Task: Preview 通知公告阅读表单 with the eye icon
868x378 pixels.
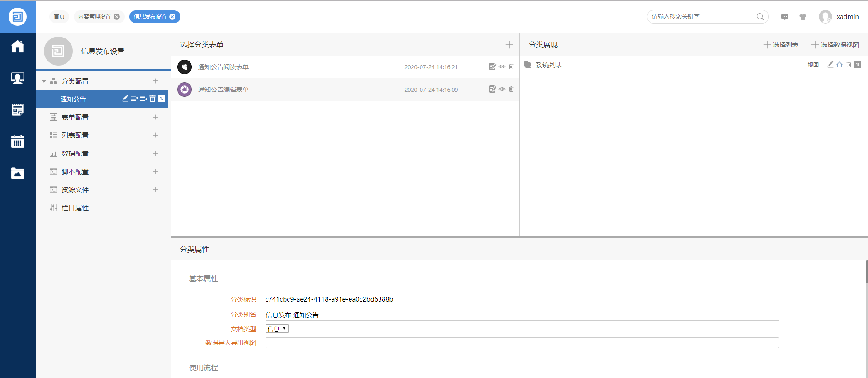Action: tap(502, 66)
